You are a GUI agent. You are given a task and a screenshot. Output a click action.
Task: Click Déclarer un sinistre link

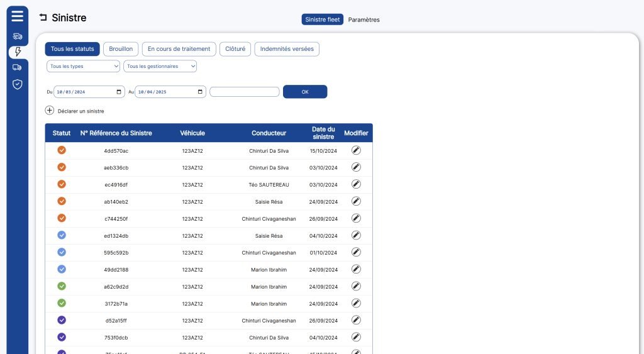coord(81,111)
